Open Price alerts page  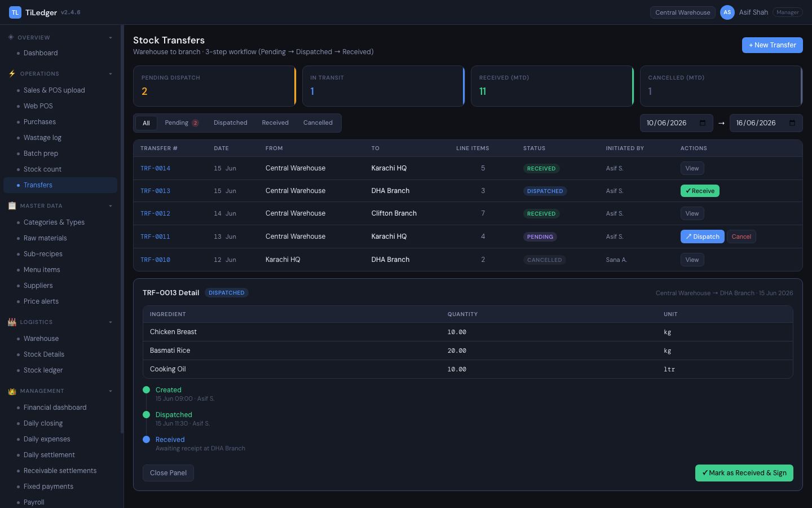point(60,301)
